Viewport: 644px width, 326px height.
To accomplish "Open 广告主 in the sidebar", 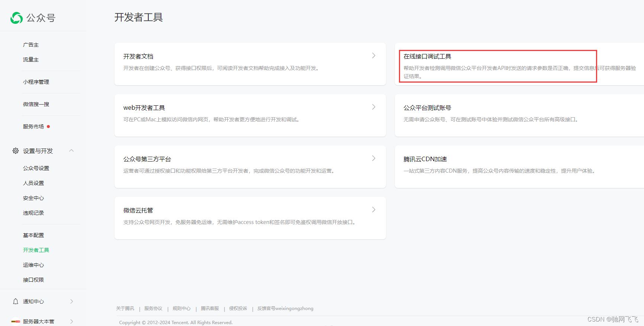I will [x=31, y=45].
